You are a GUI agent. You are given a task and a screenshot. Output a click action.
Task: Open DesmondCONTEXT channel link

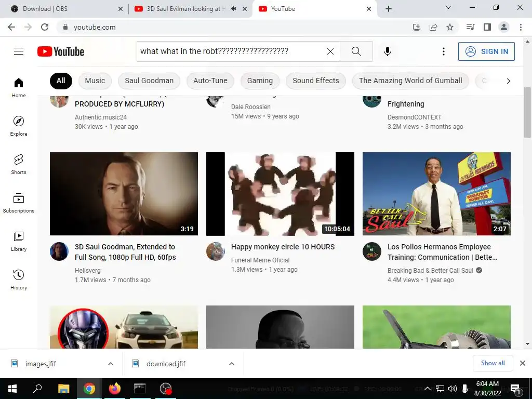pyautogui.click(x=414, y=117)
